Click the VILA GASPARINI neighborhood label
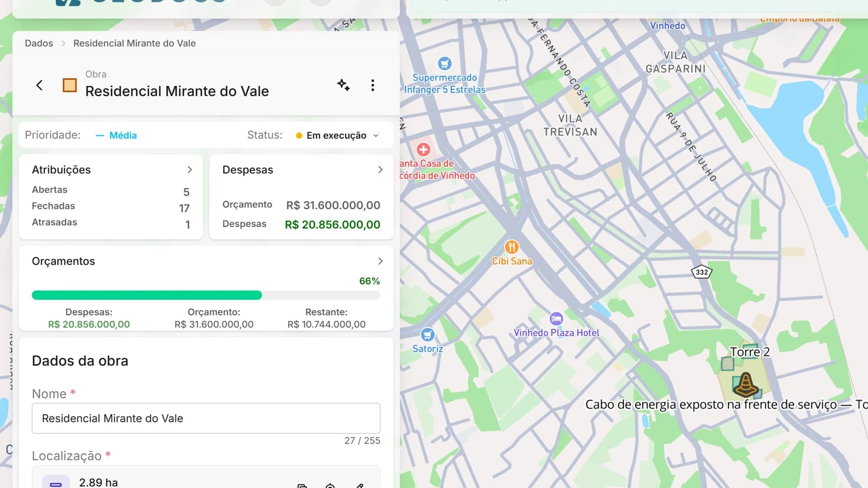868x488 pixels. coord(675,62)
